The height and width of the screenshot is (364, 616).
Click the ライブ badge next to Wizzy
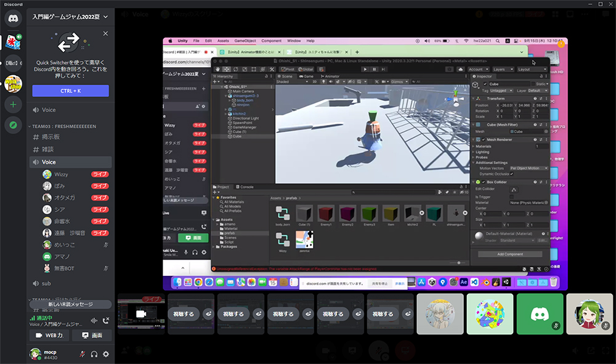click(x=100, y=174)
